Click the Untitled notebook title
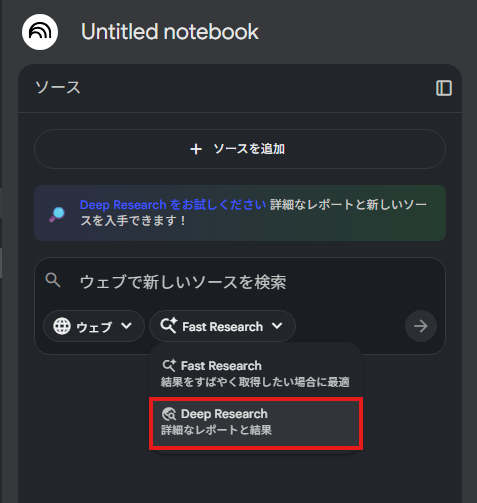The image size is (477, 503). 170,32
